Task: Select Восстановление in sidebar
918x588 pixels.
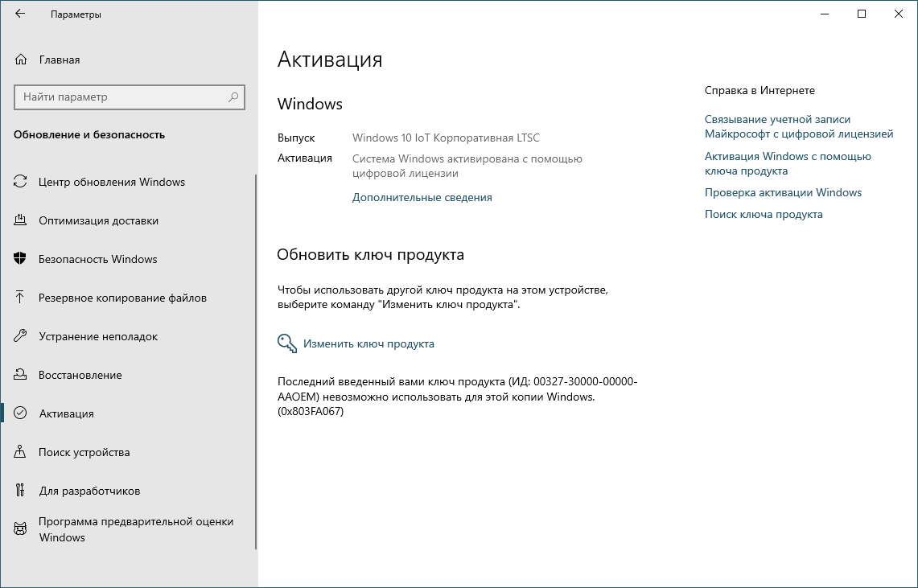Action: (x=128, y=375)
